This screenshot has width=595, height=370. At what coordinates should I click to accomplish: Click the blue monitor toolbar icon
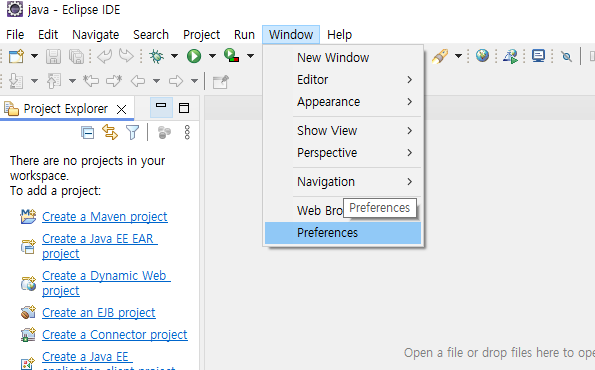pyautogui.click(x=538, y=56)
